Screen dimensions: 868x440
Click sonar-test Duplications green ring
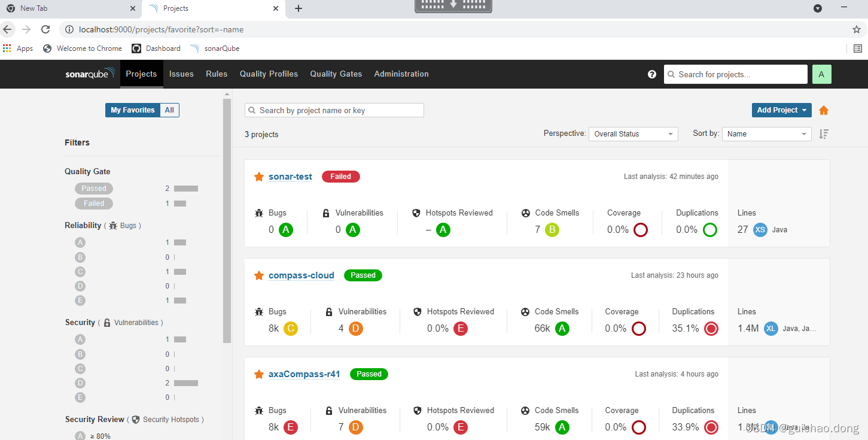click(710, 229)
